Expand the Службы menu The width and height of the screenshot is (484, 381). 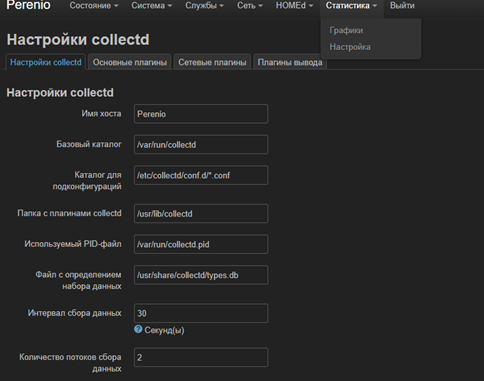(204, 6)
